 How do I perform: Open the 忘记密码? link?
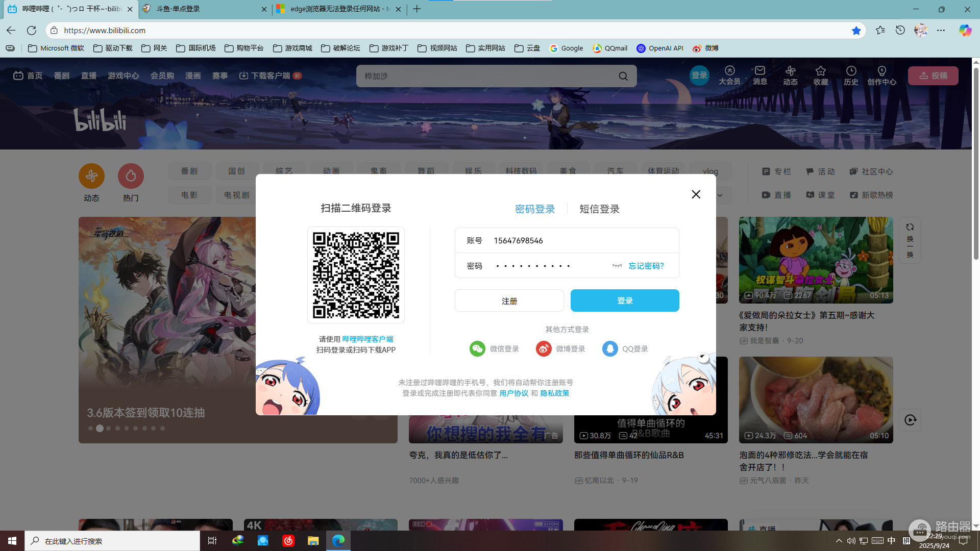click(646, 266)
